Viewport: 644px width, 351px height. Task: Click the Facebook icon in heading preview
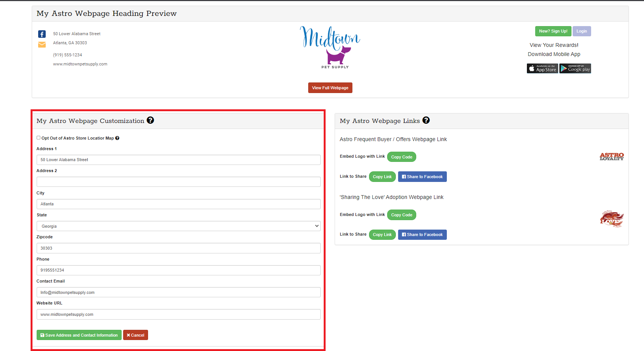pyautogui.click(x=42, y=34)
